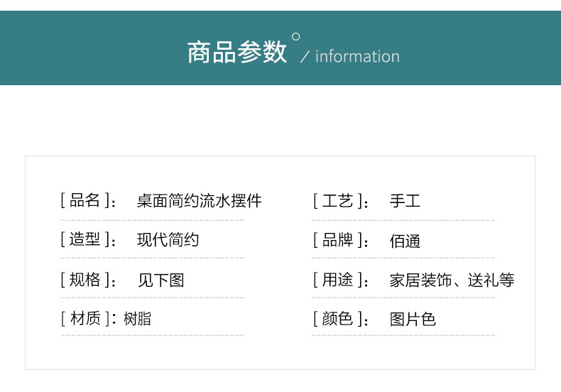The height and width of the screenshot is (392, 561).
Task: Select the [品名] label
Action: click(x=85, y=201)
